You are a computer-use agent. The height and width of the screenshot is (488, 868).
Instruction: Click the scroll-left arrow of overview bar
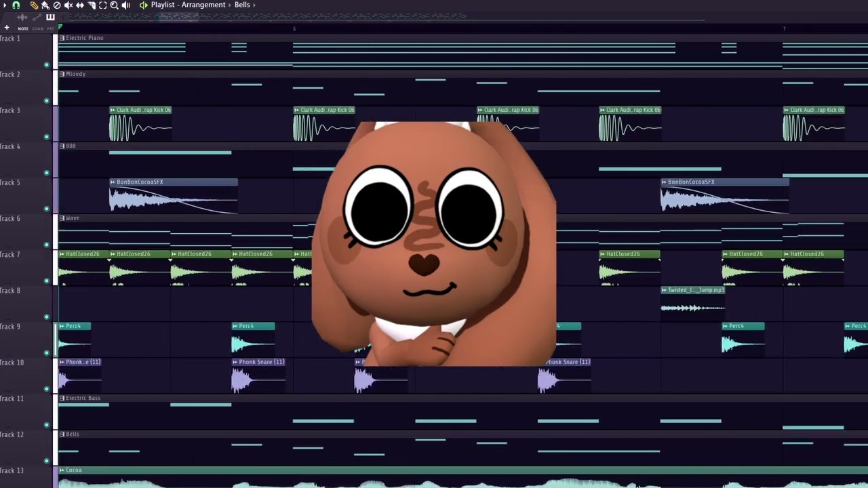63,17
